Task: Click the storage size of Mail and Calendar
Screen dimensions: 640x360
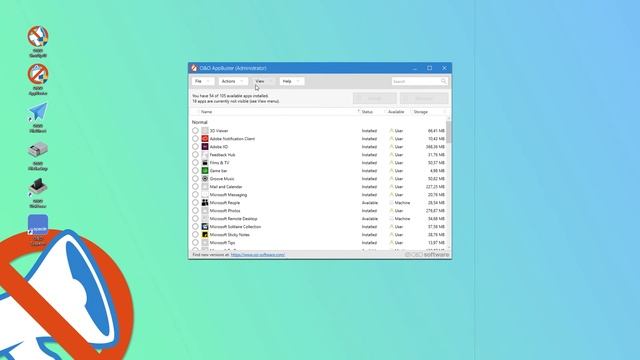Action: click(436, 187)
